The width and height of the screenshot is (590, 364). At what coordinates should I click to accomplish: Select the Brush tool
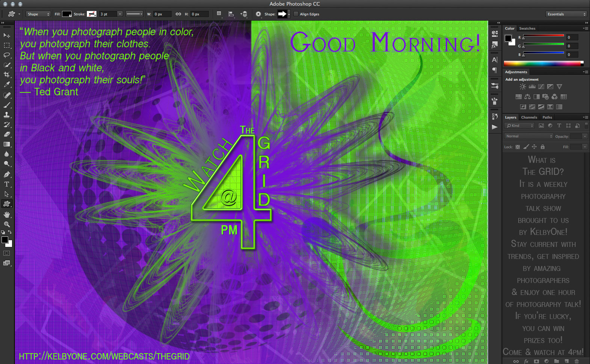[7, 105]
